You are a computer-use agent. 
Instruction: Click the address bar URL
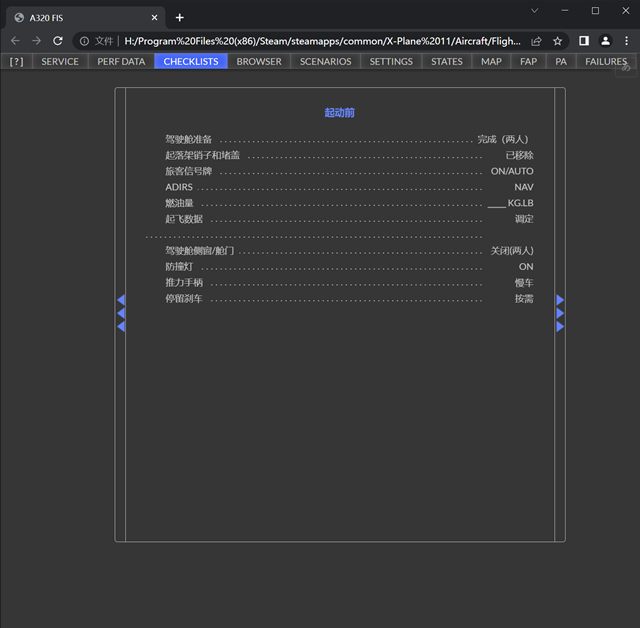(x=322, y=41)
